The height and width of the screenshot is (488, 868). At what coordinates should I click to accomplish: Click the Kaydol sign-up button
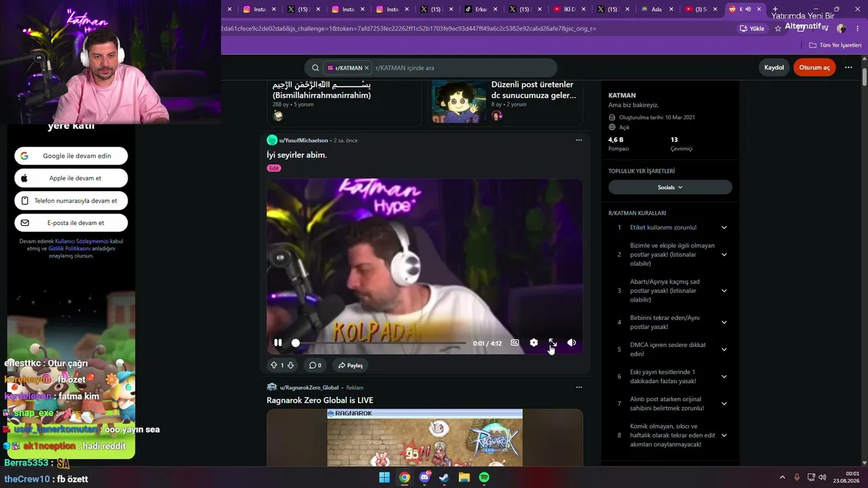(x=774, y=68)
